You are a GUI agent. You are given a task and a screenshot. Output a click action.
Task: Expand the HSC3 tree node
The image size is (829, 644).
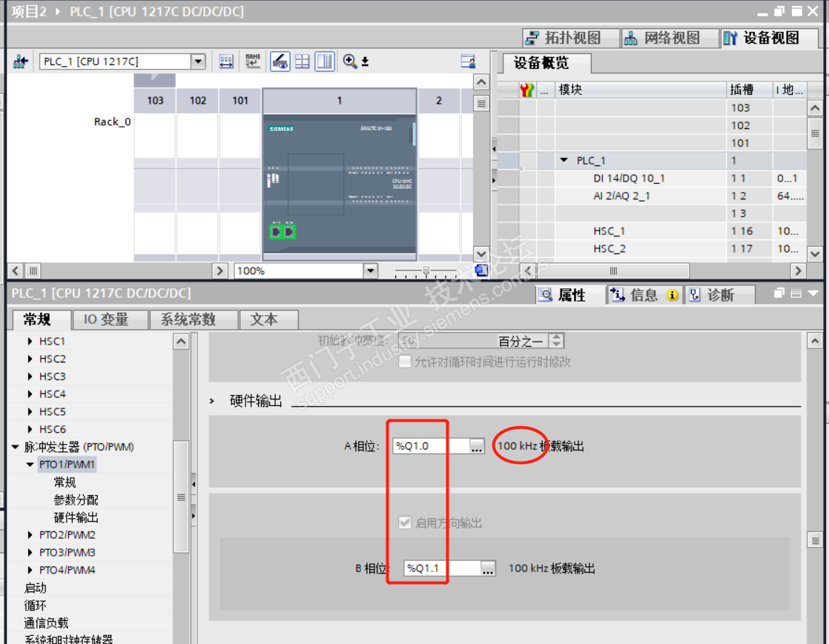[x=30, y=376]
